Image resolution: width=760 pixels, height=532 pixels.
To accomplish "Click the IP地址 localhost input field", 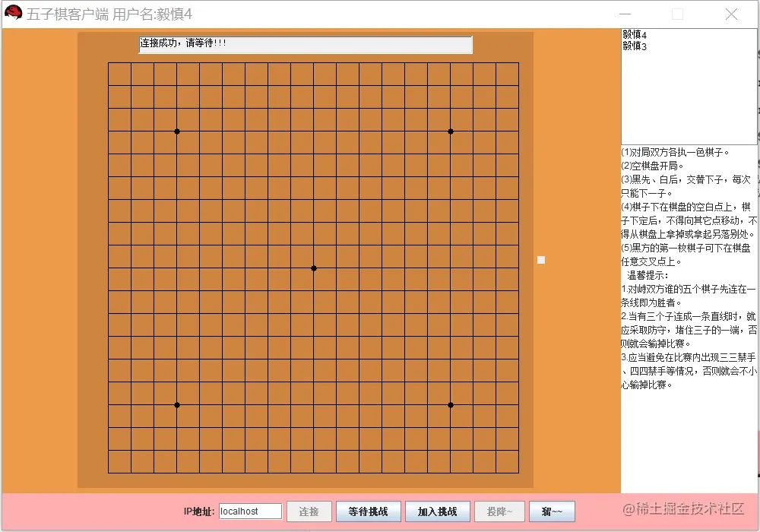I will pos(250,511).
